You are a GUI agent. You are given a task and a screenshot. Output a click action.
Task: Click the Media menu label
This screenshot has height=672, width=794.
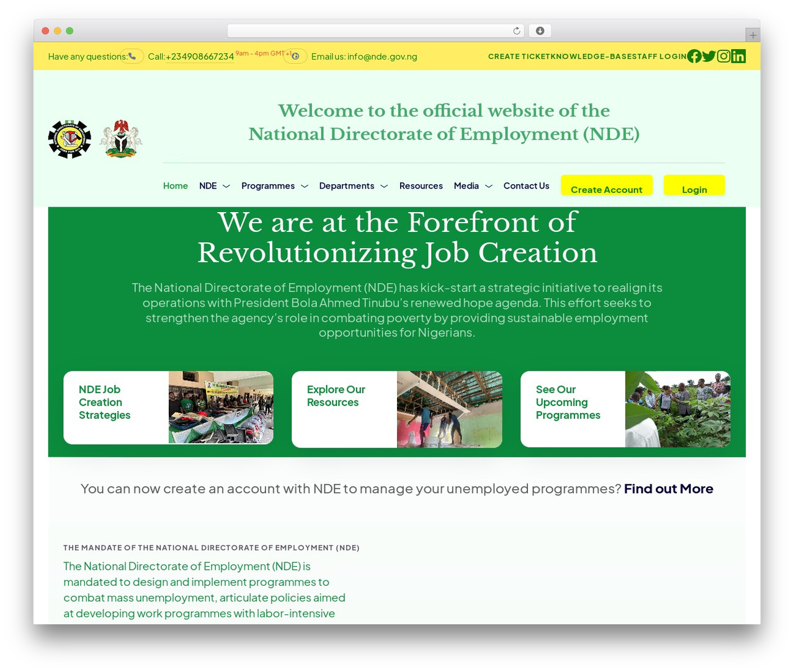[x=466, y=186]
